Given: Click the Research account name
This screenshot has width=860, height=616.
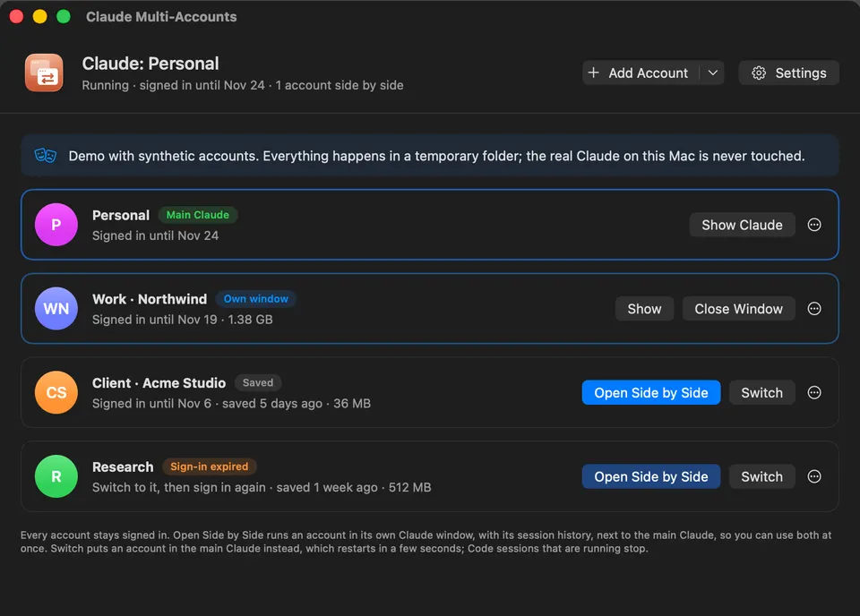Looking at the screenshot, I should pos(123,467).
